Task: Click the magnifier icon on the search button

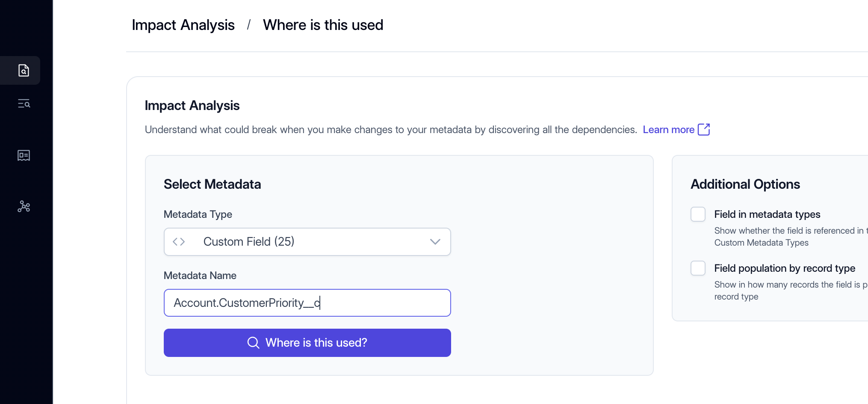Action: [x=253, y=343]
